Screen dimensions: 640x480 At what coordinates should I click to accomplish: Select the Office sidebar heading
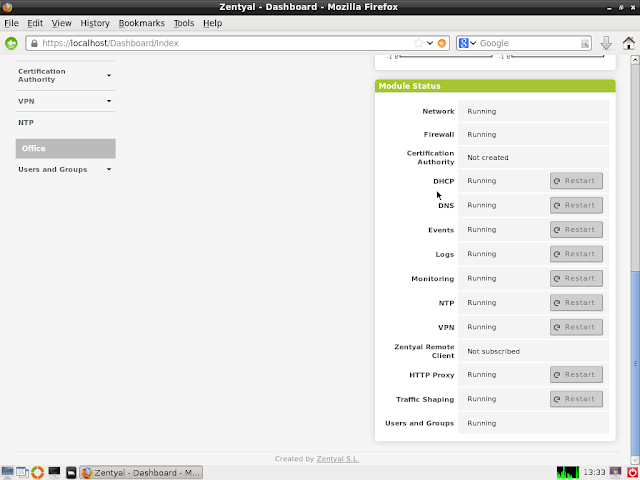pyautogui.click(x=65, y=149)
